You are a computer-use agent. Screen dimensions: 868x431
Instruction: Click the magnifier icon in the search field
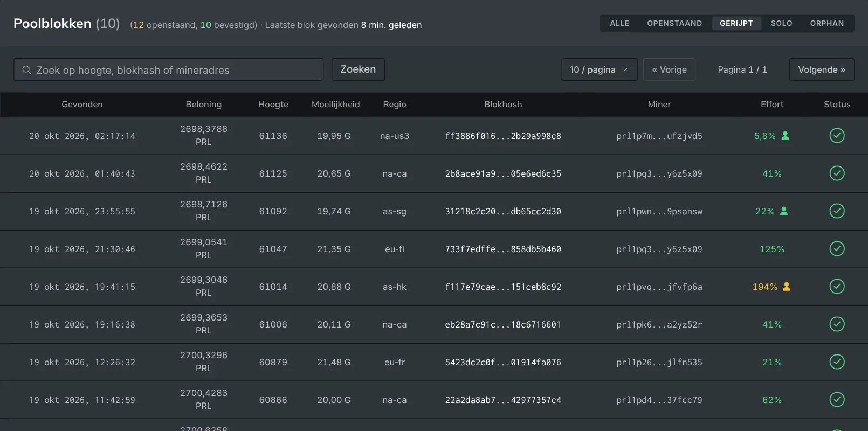click(x=26, y=70)
